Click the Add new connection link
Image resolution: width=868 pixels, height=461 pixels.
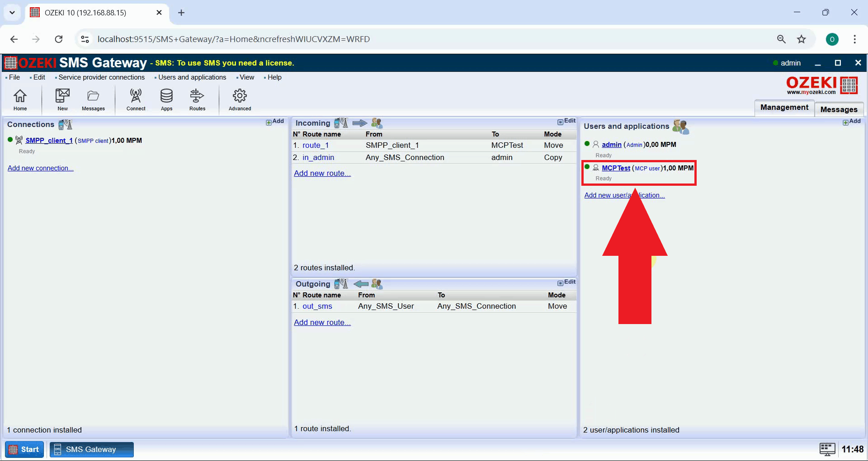[x=41, y=168]
